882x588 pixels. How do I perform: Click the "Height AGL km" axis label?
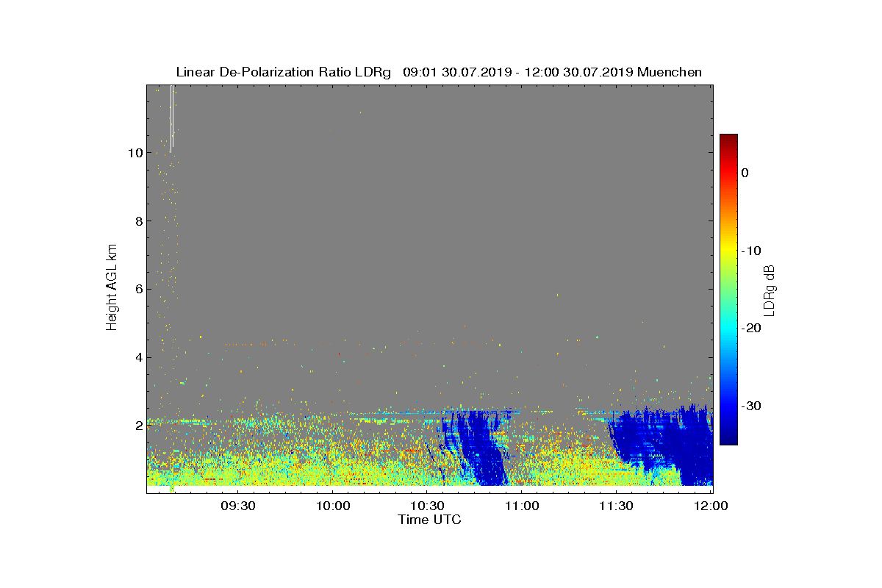112,288
